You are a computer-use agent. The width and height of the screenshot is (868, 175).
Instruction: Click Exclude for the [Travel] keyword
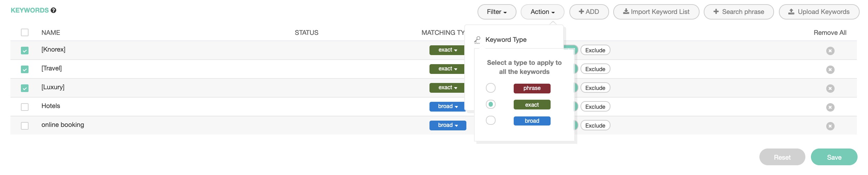click(x=595, y=69)
